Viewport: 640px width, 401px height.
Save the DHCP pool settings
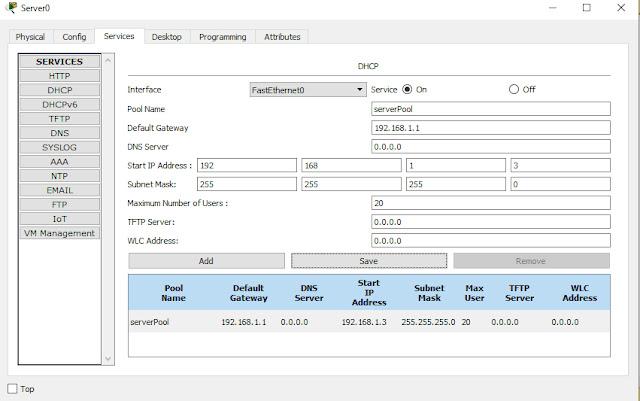click(369, 261)
